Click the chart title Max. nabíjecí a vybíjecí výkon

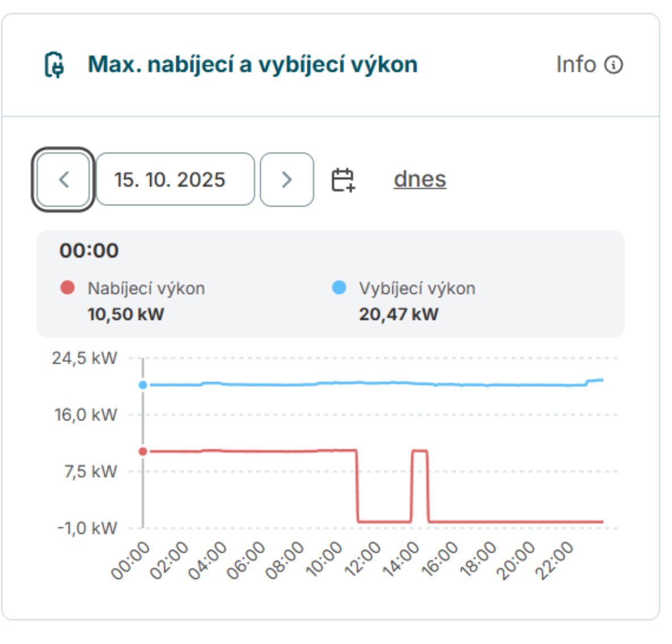(252, 65)
